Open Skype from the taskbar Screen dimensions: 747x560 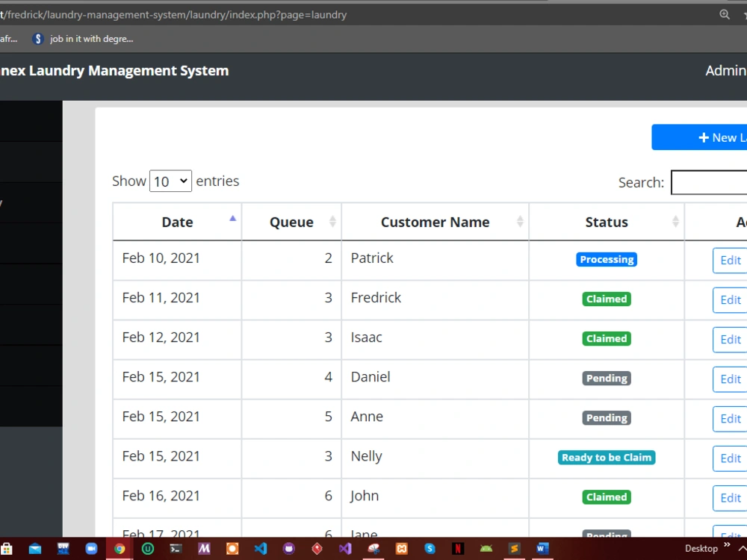[x=430, y=549]
